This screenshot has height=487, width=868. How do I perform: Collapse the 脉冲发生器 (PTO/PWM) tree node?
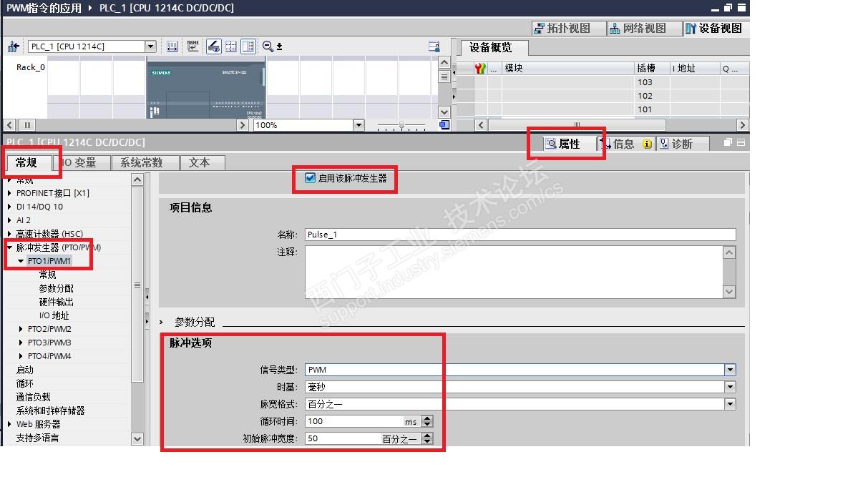(9, 247)
